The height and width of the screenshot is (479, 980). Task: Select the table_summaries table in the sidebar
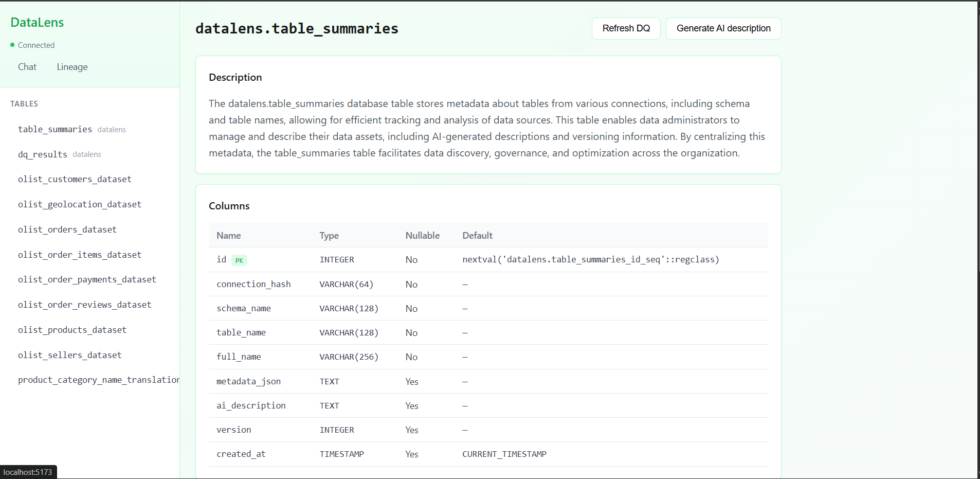[x=55, y=129]
